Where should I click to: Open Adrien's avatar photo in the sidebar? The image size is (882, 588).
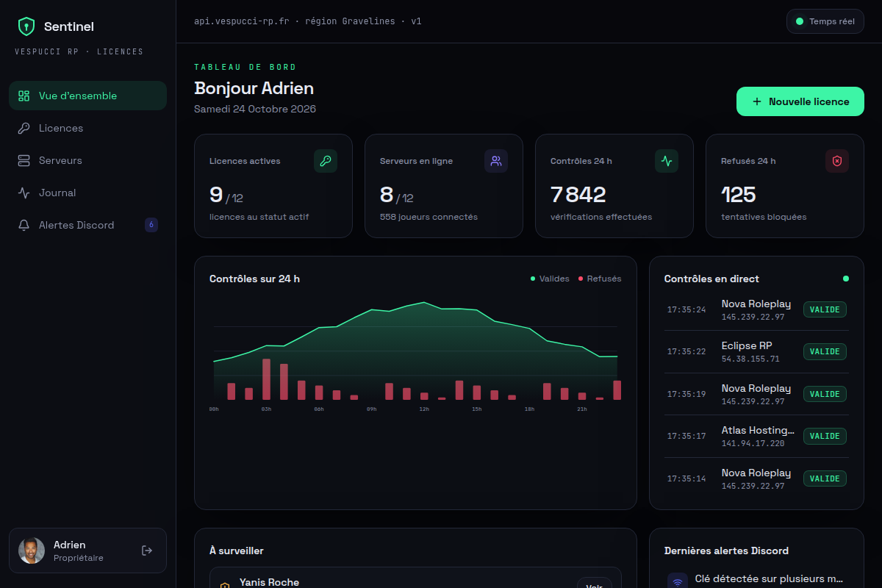click(32, 551)
